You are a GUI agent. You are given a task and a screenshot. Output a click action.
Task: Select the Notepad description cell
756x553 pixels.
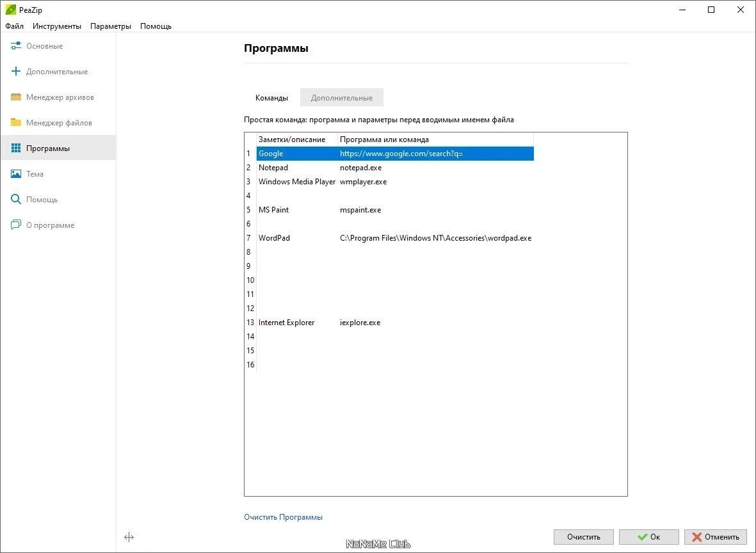click(297, 167)
